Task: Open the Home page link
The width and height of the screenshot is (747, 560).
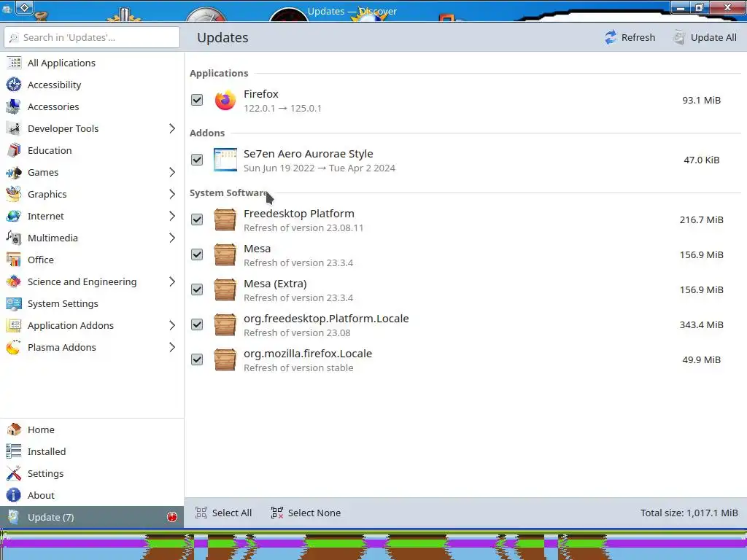Action: 91,429
